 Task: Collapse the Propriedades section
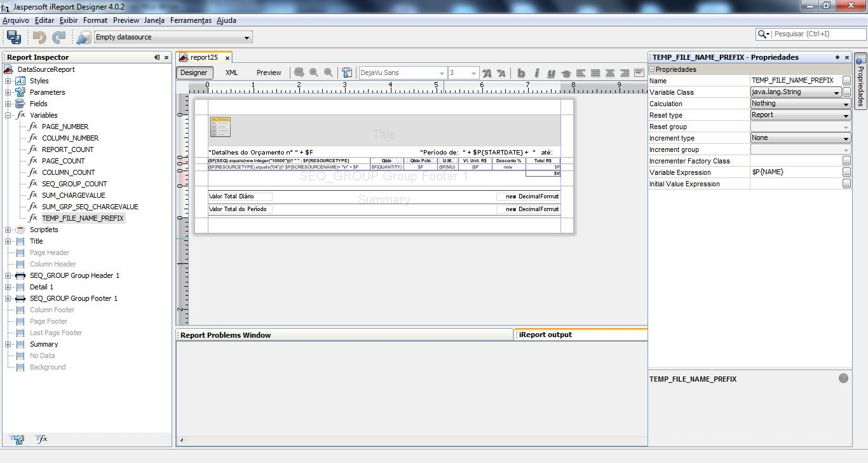coord(652,69)
